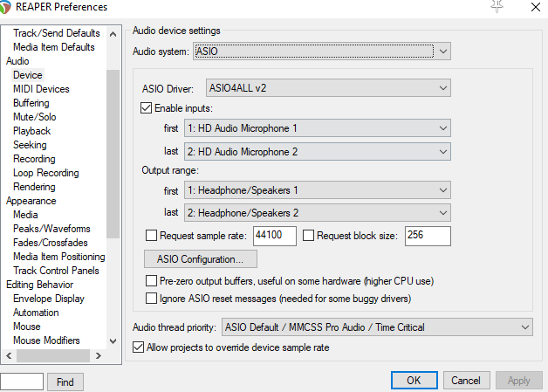Open MIDI Devices preferences

41,89
